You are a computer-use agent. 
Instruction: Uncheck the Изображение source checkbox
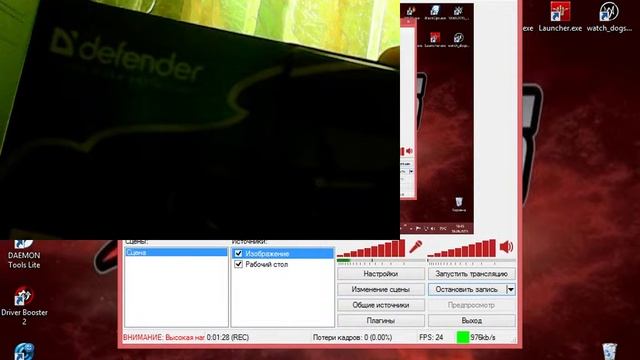point(238,253)
